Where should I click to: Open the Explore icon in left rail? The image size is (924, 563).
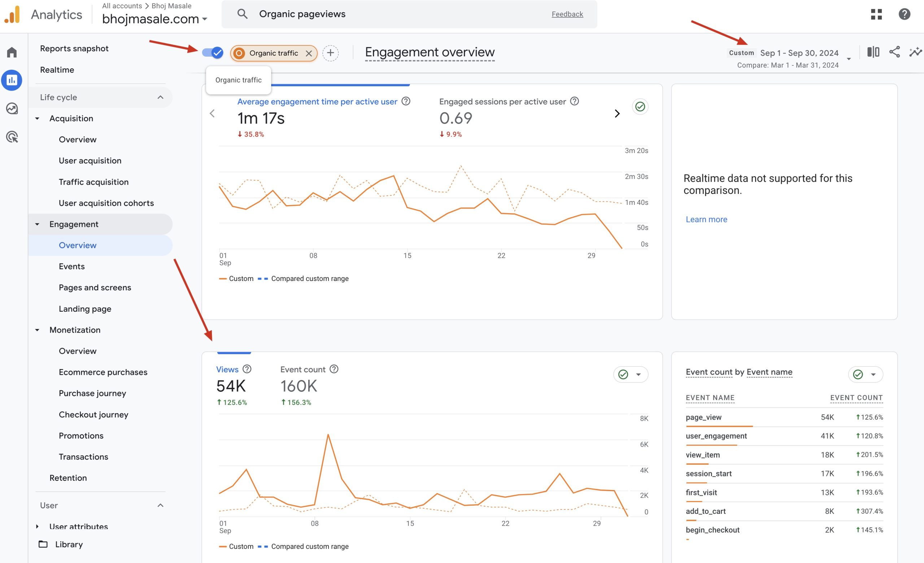pos(12,108)
